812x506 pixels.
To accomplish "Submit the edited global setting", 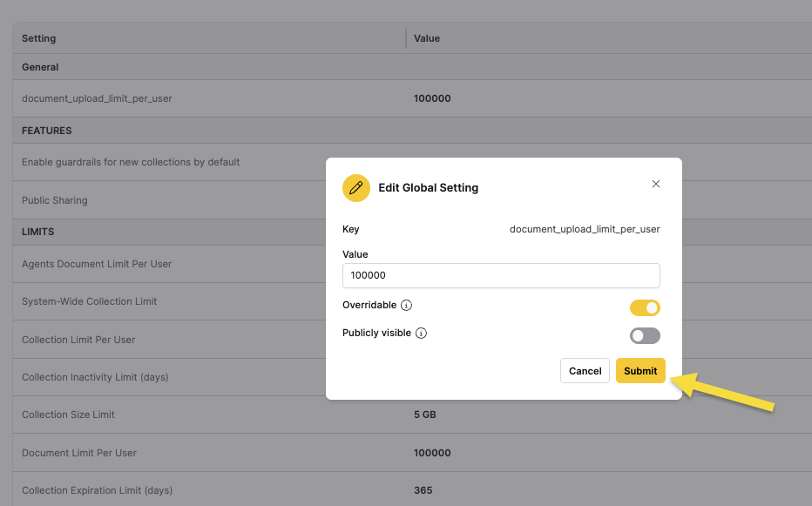I will (x=640, y=370).
